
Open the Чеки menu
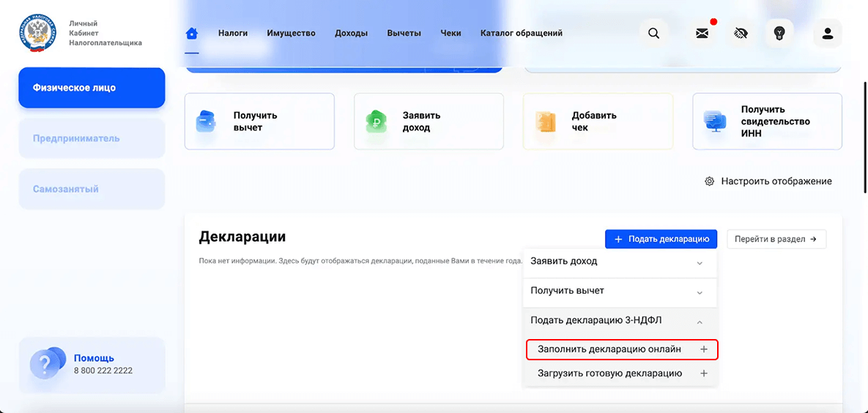click(x=450, y=33)
